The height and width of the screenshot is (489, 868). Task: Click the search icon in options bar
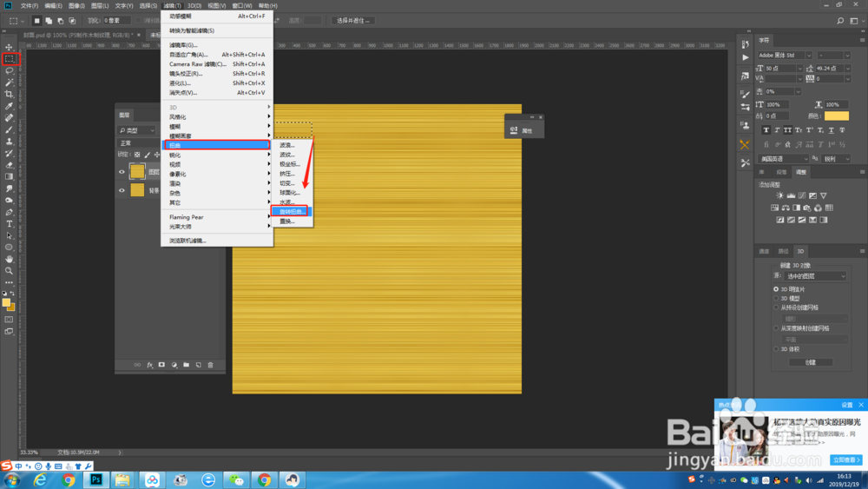click(x=840, y=21)
